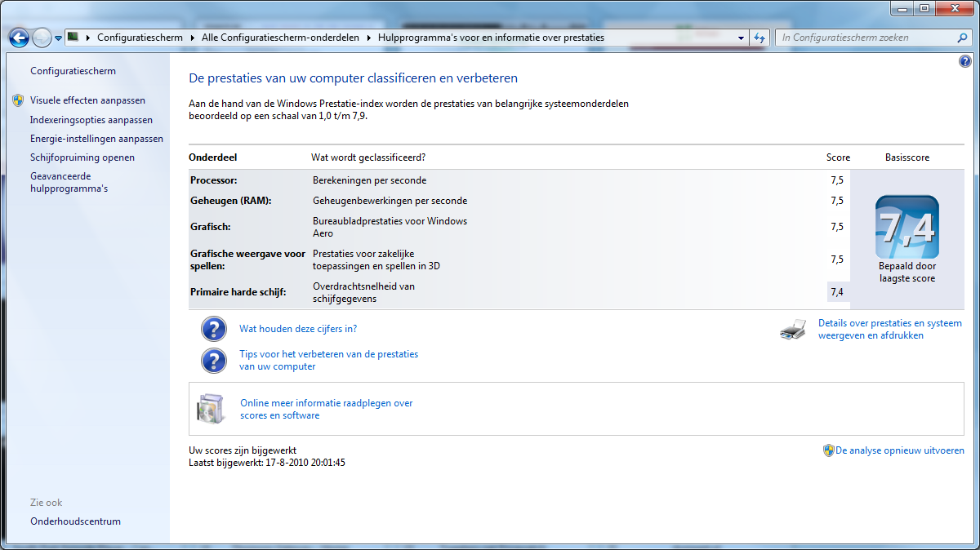980x550 pixels.
Task: Click question icon beside Wat houden deze cijfers in
Action: pyautogui.click(x=214, y=329)
